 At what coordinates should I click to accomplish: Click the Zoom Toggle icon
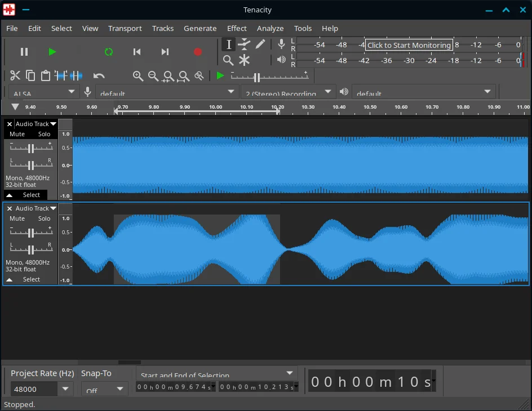click(x=199, y=75)
